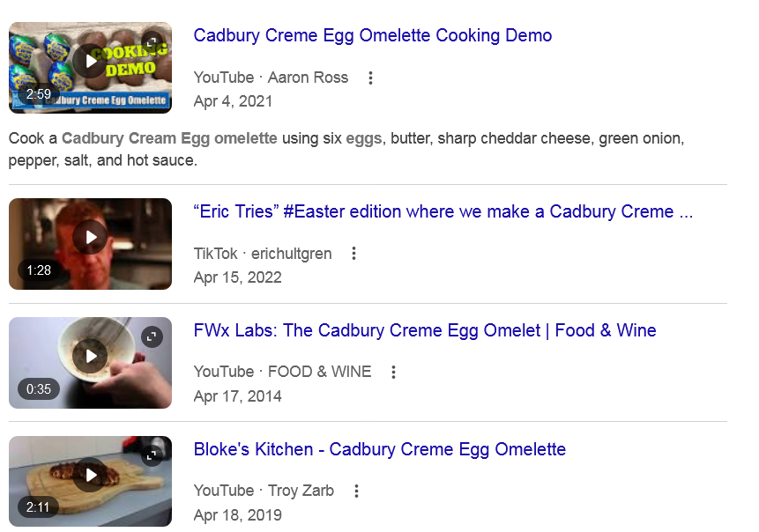Click the 1:28 duration badge
Screen dimensions: 759x532
(x=39, y=270)
